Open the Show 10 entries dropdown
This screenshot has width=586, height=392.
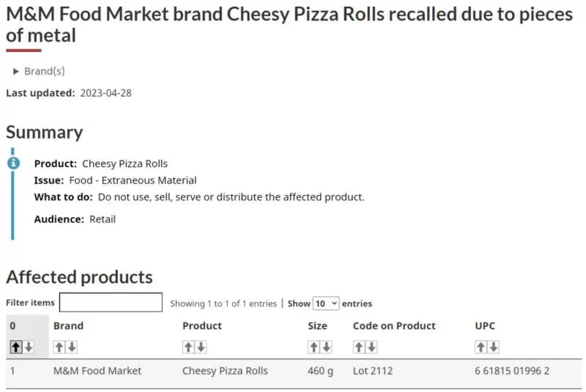pos(326,303)
